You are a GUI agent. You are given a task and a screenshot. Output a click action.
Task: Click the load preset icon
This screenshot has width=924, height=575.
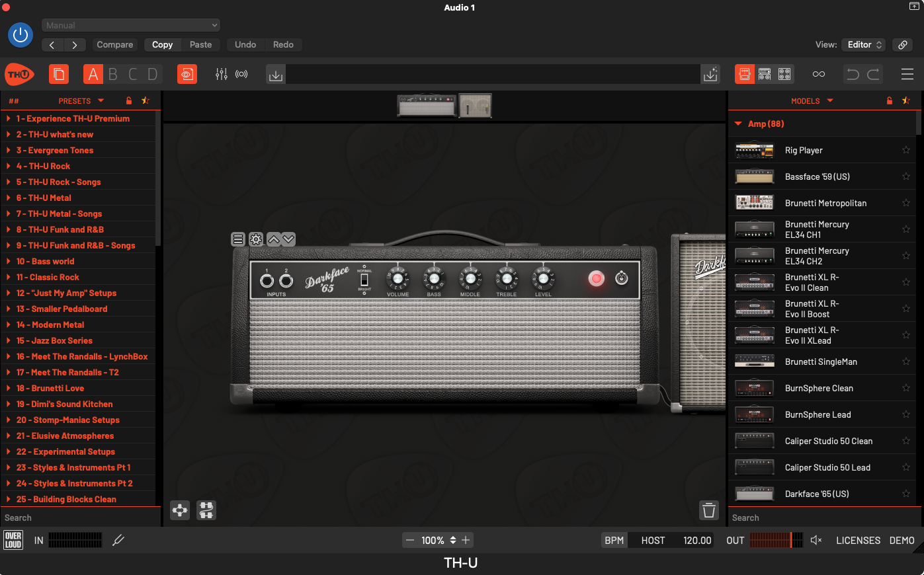[x=276, y=75]
